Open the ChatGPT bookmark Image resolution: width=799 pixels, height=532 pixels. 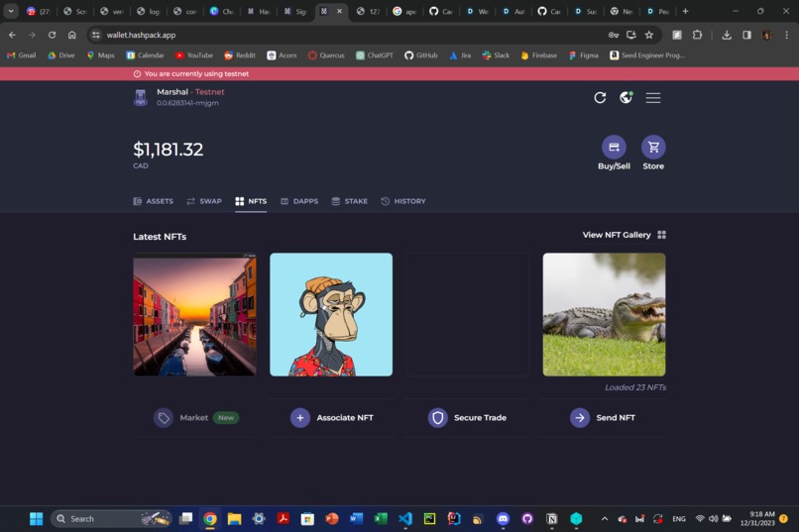click(x=375, y=55)
